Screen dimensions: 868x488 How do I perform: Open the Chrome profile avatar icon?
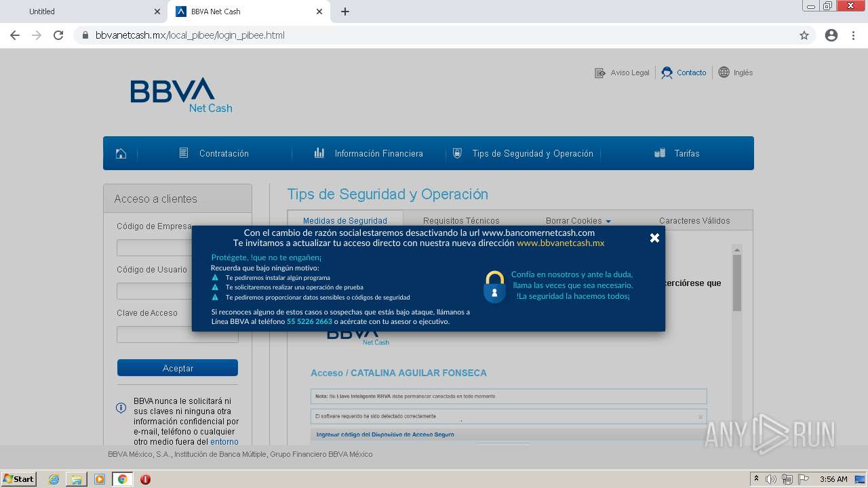point(831,35)
